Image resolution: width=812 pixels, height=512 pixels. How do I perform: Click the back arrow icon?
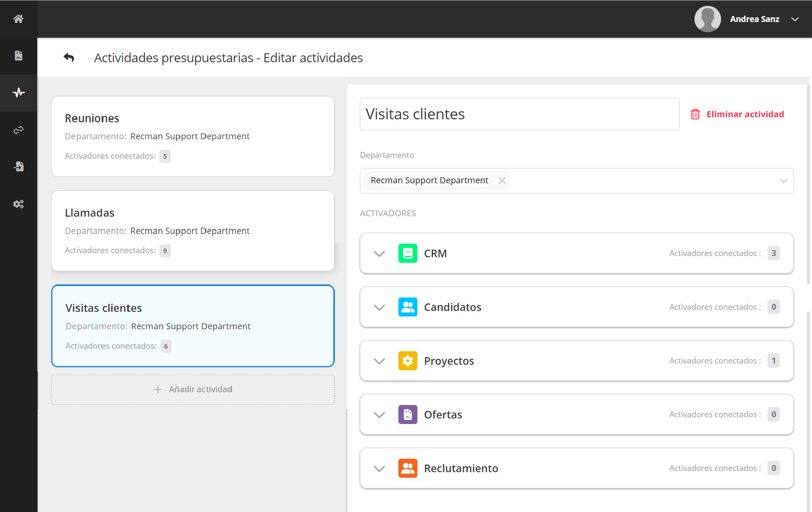69,58
